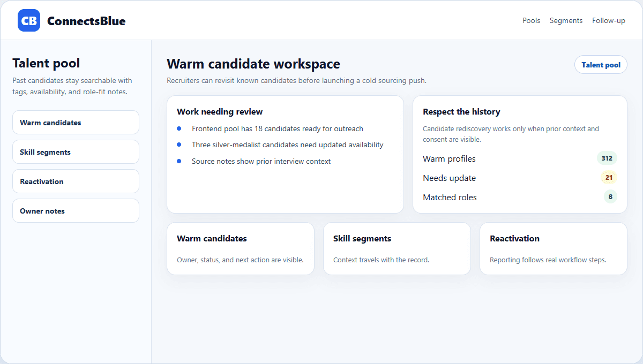Open the Warm candidates bottom card
The width and height of the screenshot is (643, 364).
click(241, 249)
